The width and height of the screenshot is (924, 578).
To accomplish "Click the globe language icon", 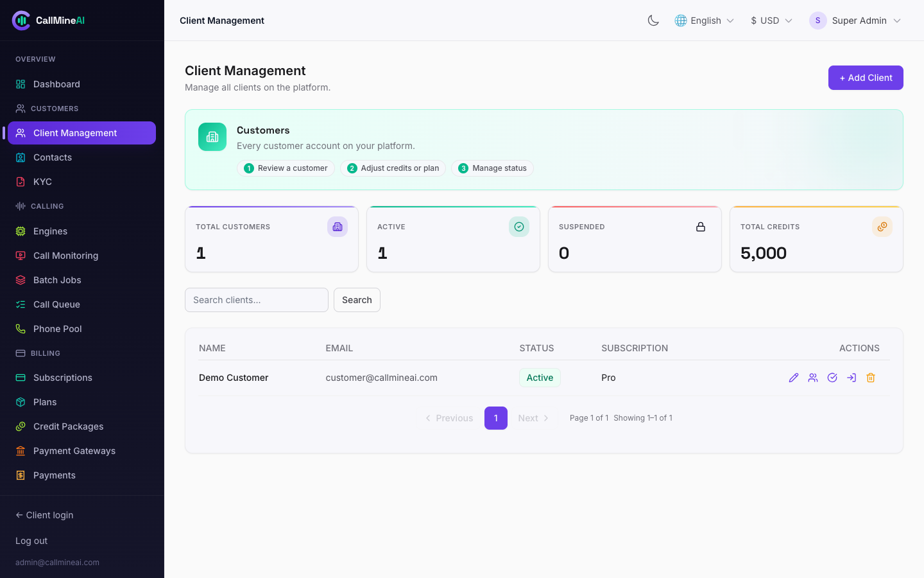I will coord(681,21).
